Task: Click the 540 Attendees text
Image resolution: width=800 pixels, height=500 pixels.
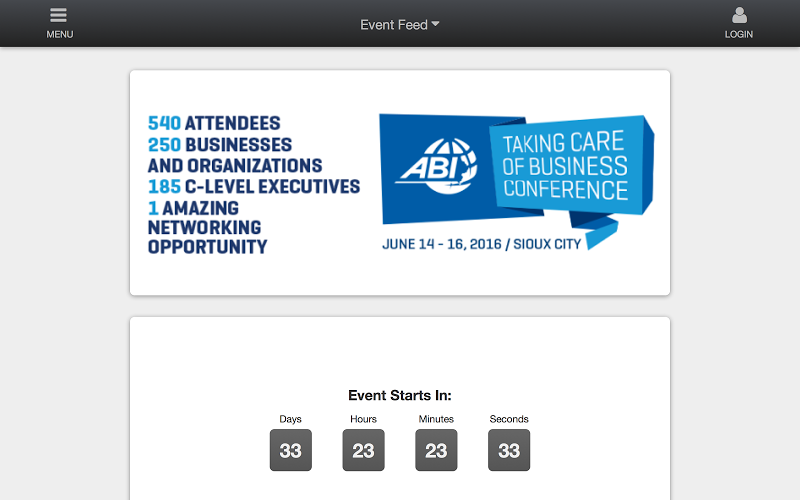Action: [x=214, y=123]
